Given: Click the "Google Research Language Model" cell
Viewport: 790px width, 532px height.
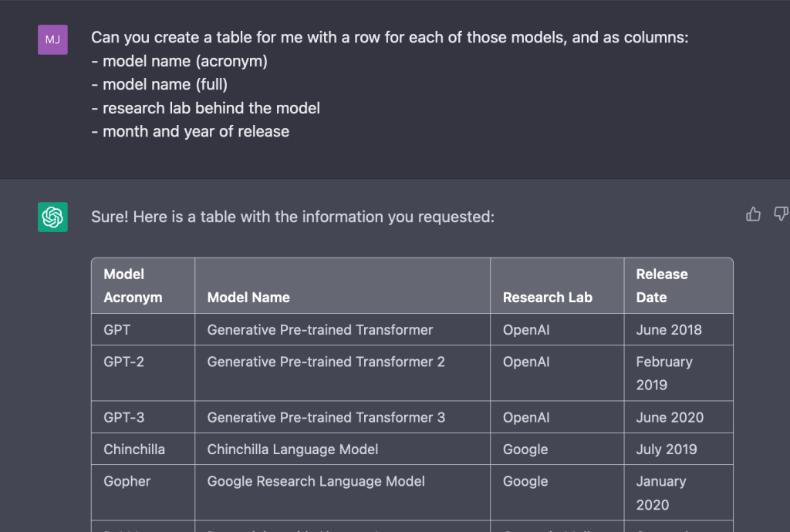Looking at the screenshot, I should coord(316,481).
